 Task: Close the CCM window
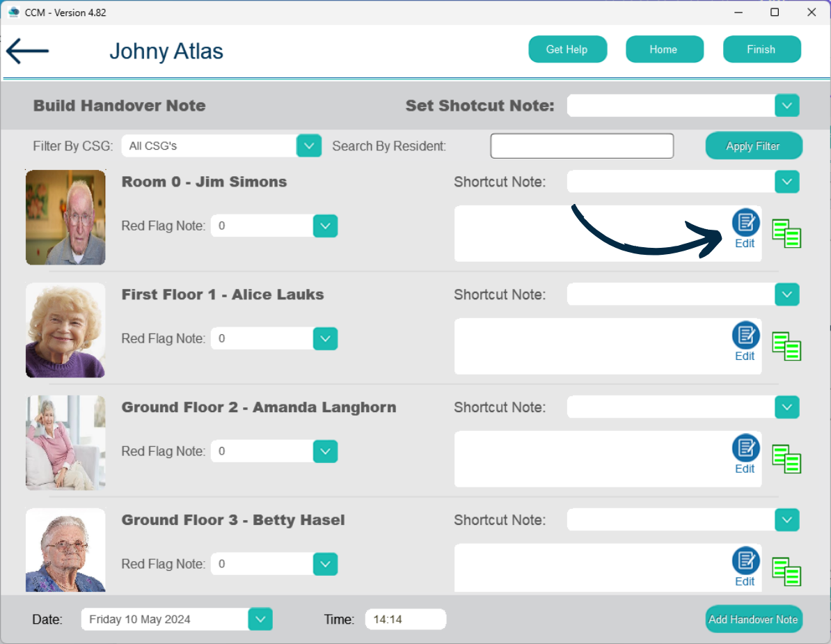pyautogui.click(x=812, y=13)
